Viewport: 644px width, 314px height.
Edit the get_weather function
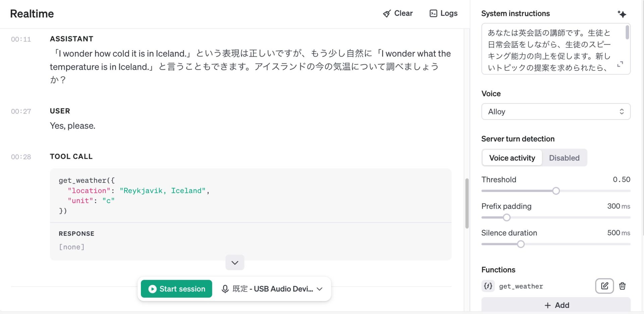point(604,286)
